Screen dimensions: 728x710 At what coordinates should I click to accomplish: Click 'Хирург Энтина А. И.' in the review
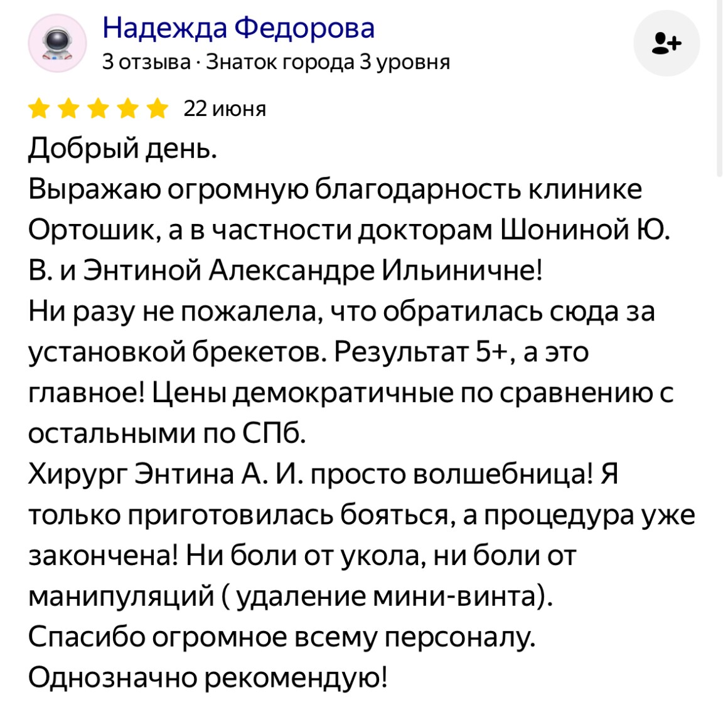pos(166,474)
